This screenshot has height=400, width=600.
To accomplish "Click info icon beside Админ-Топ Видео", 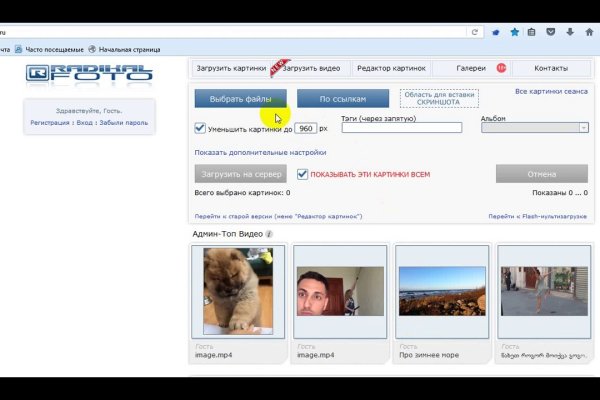I will (x=269, y=234).
